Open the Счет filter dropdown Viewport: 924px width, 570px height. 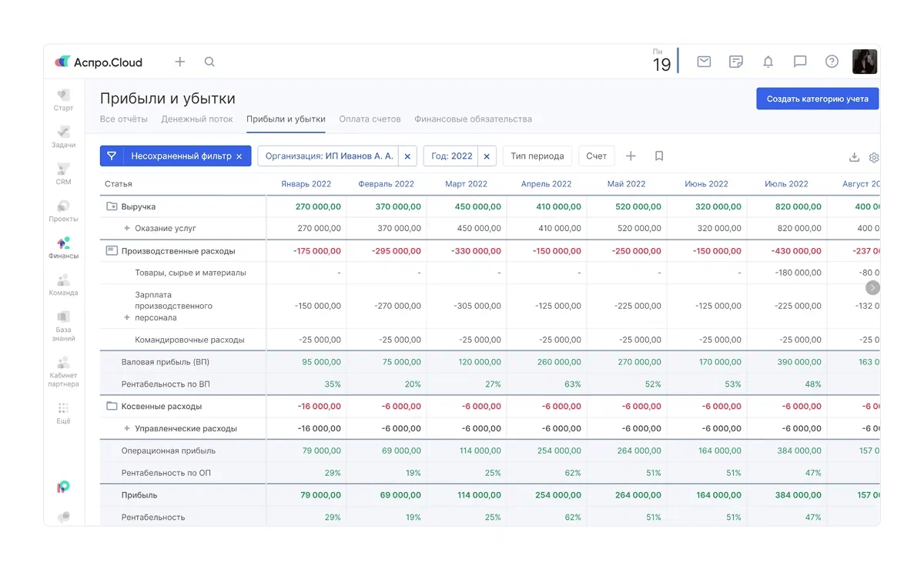(596, 156)
